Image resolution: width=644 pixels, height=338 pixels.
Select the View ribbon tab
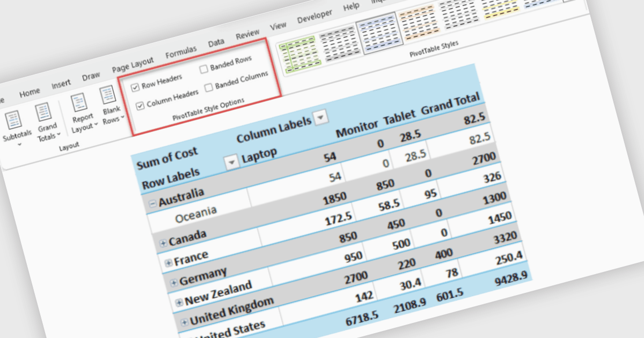(x=278, y=26)
